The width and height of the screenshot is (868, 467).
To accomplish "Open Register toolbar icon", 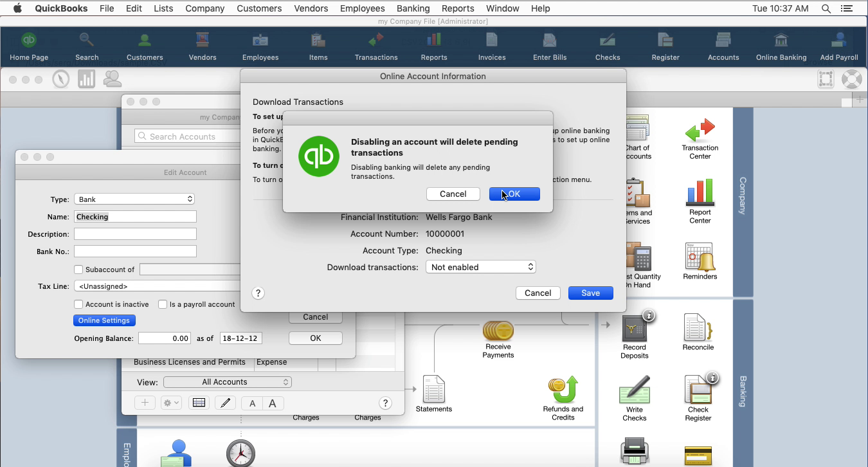I will click(x=665, y=47).
